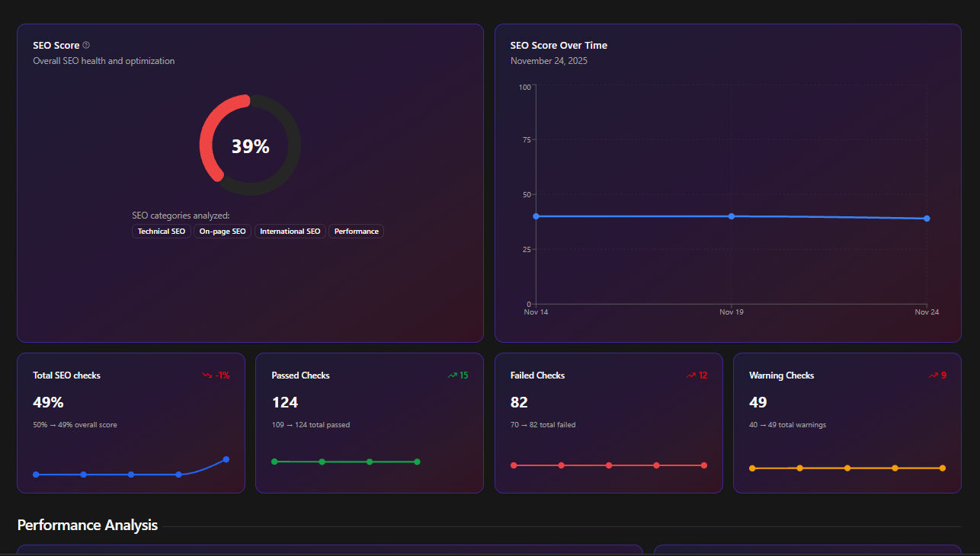
Task: Click the raised end point of Total SEO checks sparkline
Action: click(x=226, y=459)
